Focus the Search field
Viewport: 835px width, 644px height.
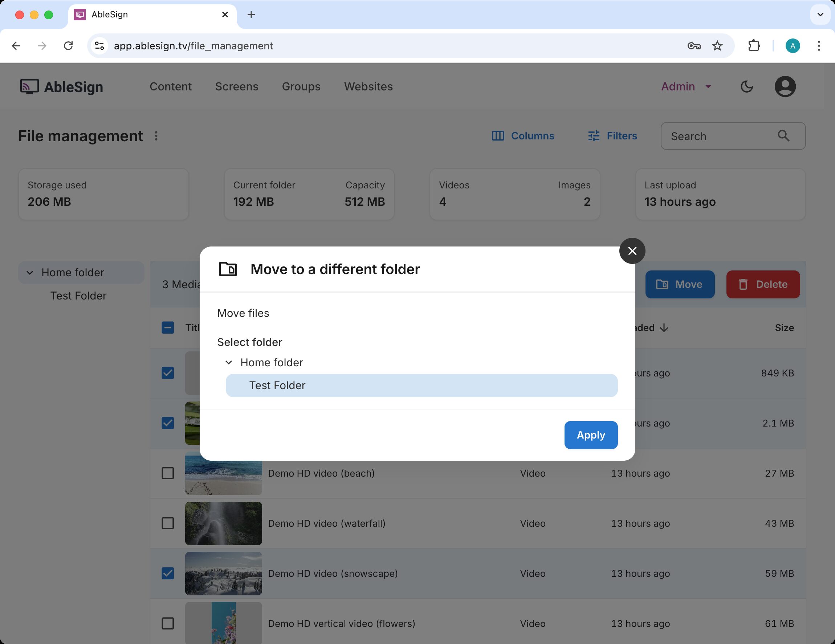733,136
